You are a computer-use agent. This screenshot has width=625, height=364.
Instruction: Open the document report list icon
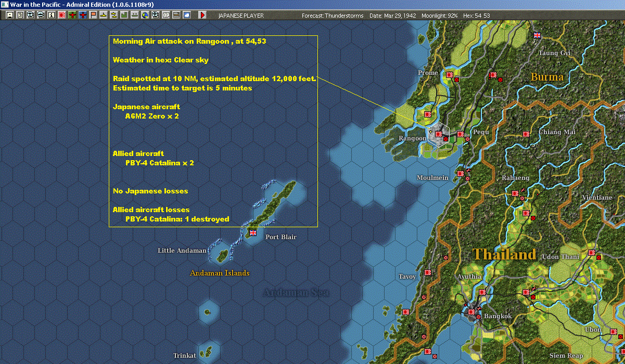(x=20, y=15)
